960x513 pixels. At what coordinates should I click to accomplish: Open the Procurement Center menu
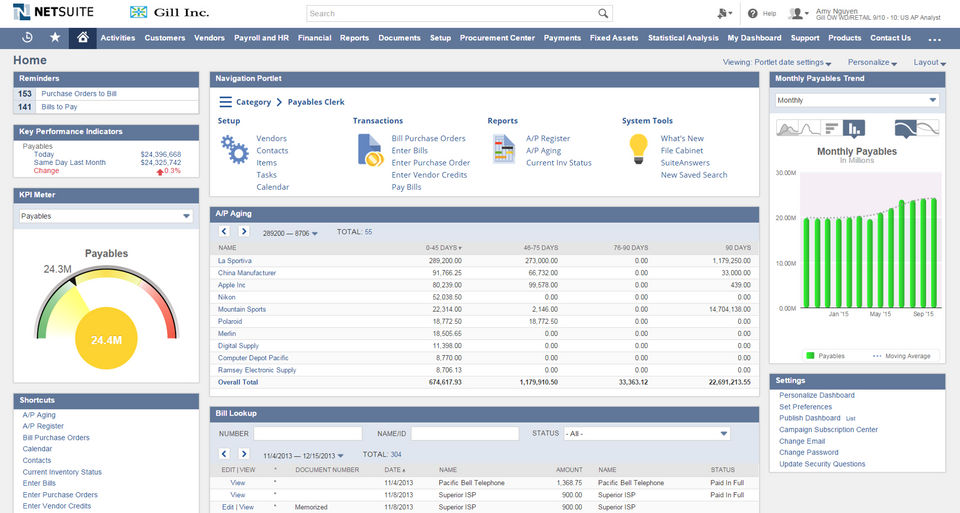[x=497, y=38]
